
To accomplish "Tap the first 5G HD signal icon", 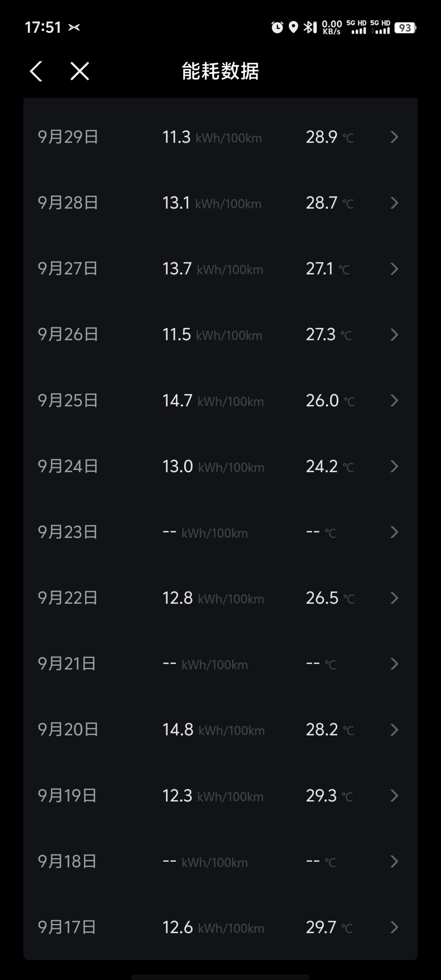I will pyautogui.click(x=357, y=28).
